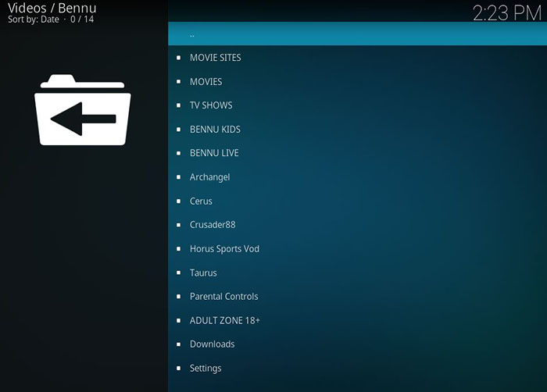Click the bullet icon beside TV SHOWS
Screen dimensions: 547x392
[x=179, y=105]
